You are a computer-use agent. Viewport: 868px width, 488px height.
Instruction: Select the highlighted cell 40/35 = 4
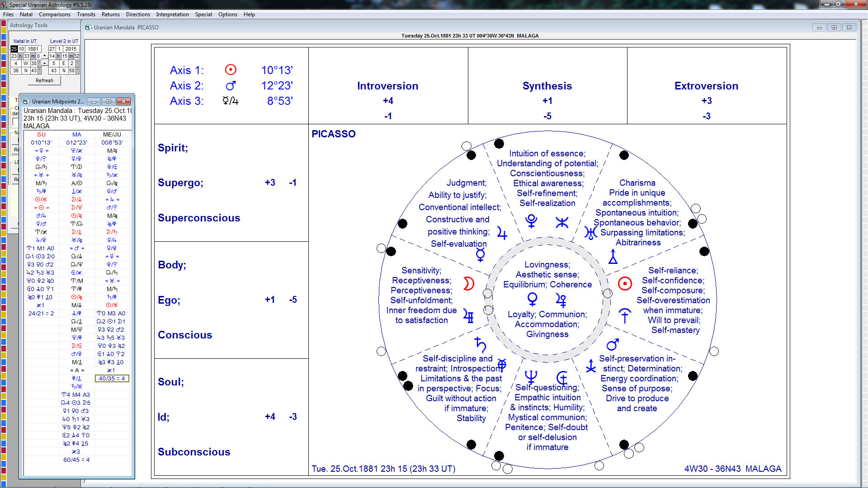112,379
